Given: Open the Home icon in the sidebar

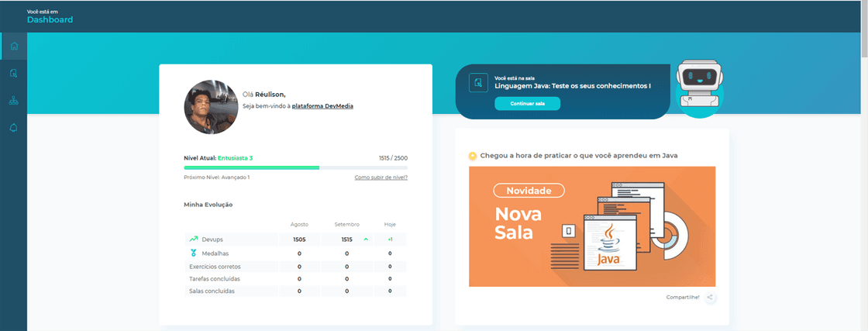Looking at the screenshot, I should (14, 46).
